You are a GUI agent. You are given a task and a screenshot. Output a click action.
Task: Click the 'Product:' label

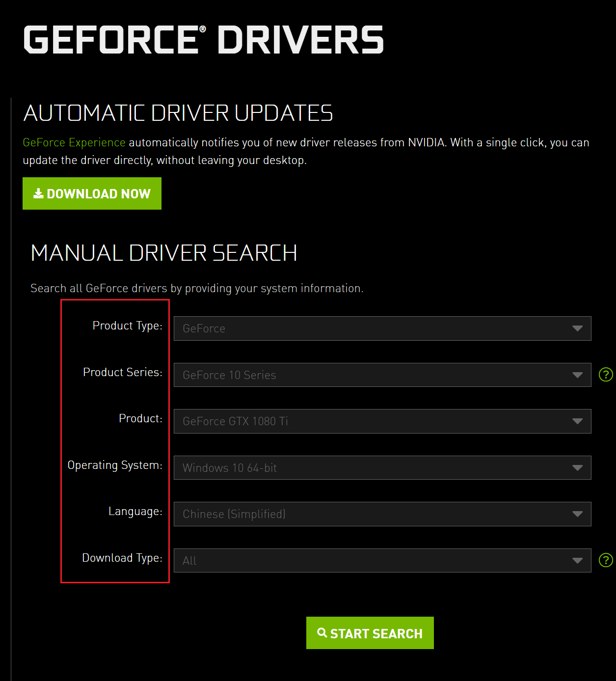coord(140,418)
